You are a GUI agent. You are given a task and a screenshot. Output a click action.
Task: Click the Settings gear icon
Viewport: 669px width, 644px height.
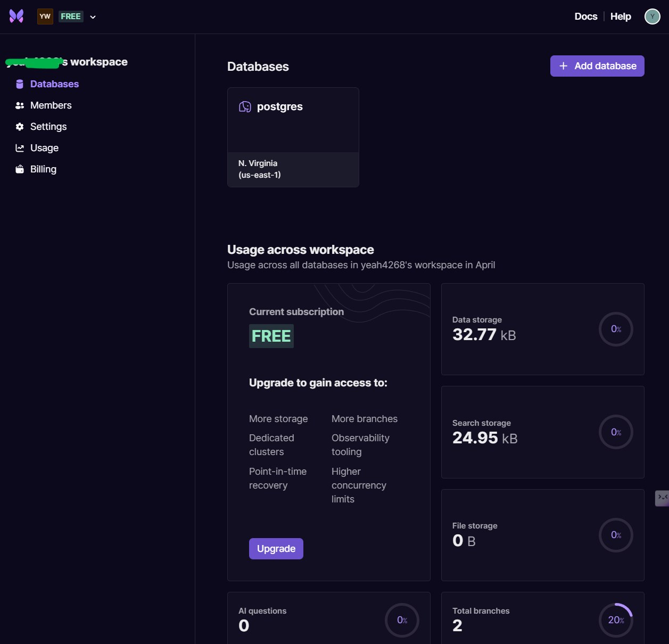[x=20, y=127]
